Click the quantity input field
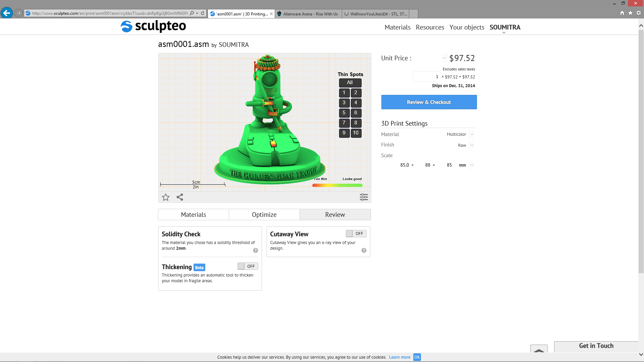This screenshot has height=362, width=644. [x=426, y=77]
